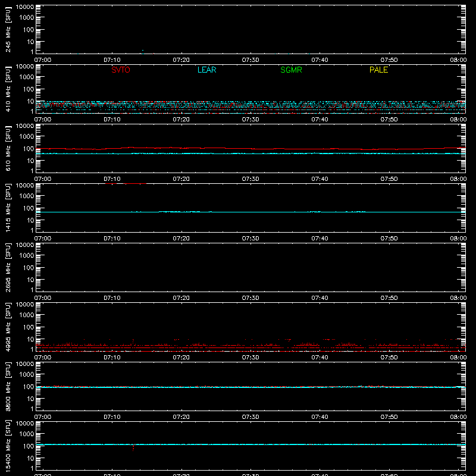Click the green SGMR station label
Screen dimensions: 476x476
click(x=291, y=70)
